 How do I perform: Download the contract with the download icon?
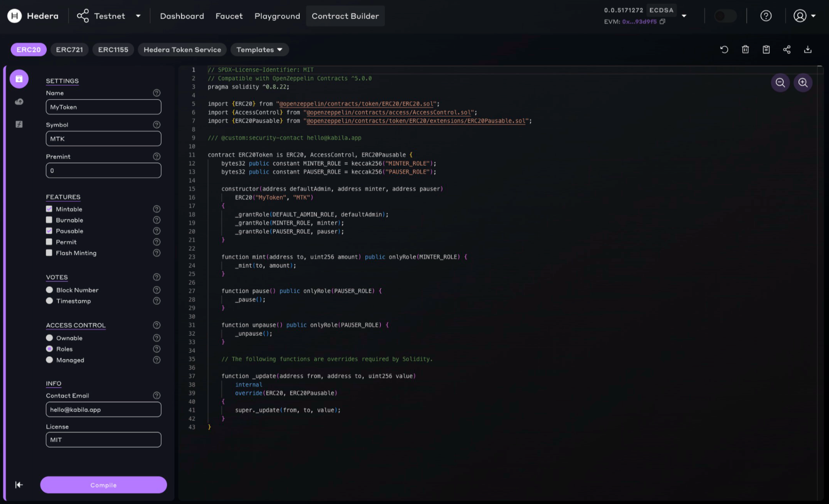tap(808, 49)
